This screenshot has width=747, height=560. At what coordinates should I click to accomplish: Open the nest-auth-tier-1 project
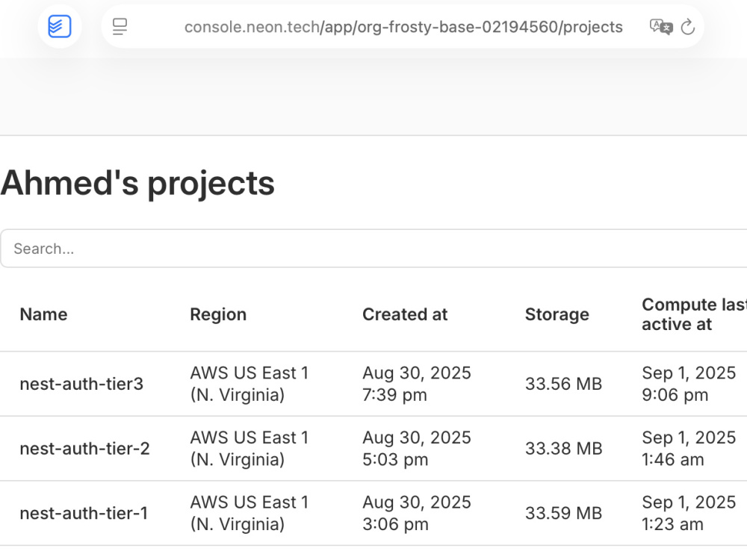click(84, 514)
